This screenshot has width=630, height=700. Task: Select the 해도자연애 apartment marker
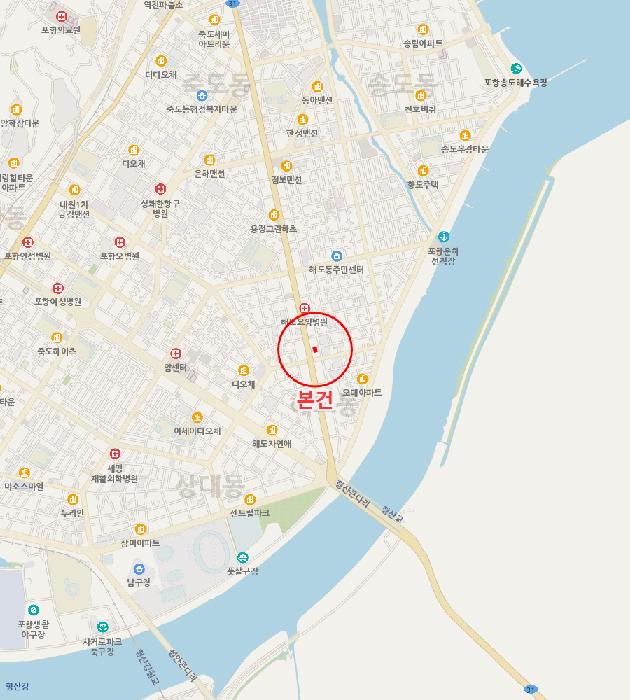click(x=272, y=430)
